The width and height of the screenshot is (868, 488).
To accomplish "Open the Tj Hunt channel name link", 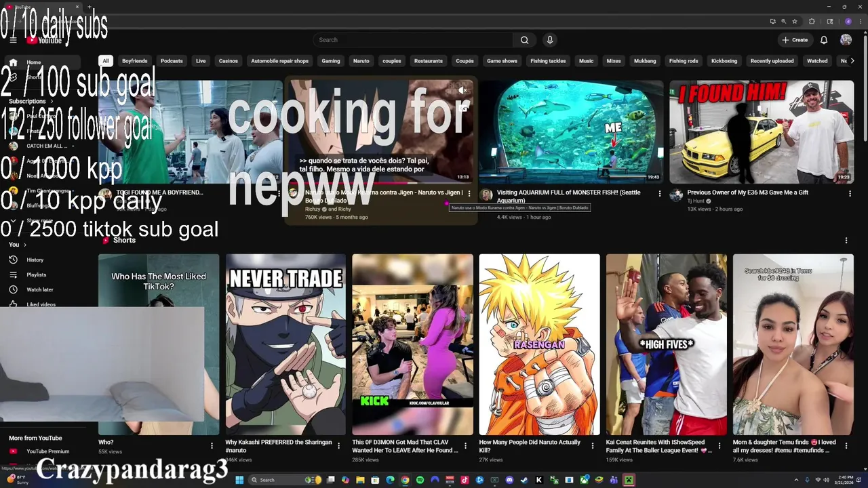I will (696, 201).
